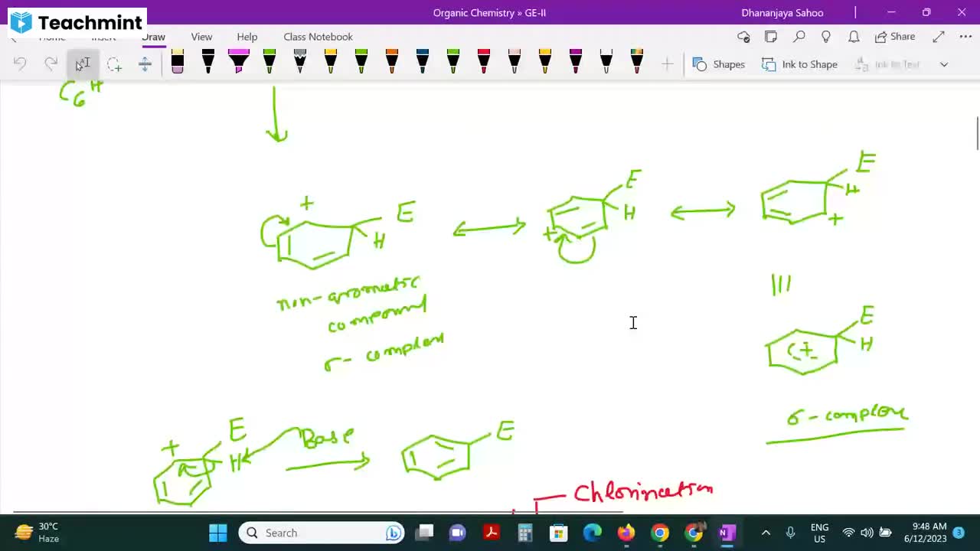Open the Class Notebook tab
The width and height of the screenshot is (980, 551).
[318, 37]
